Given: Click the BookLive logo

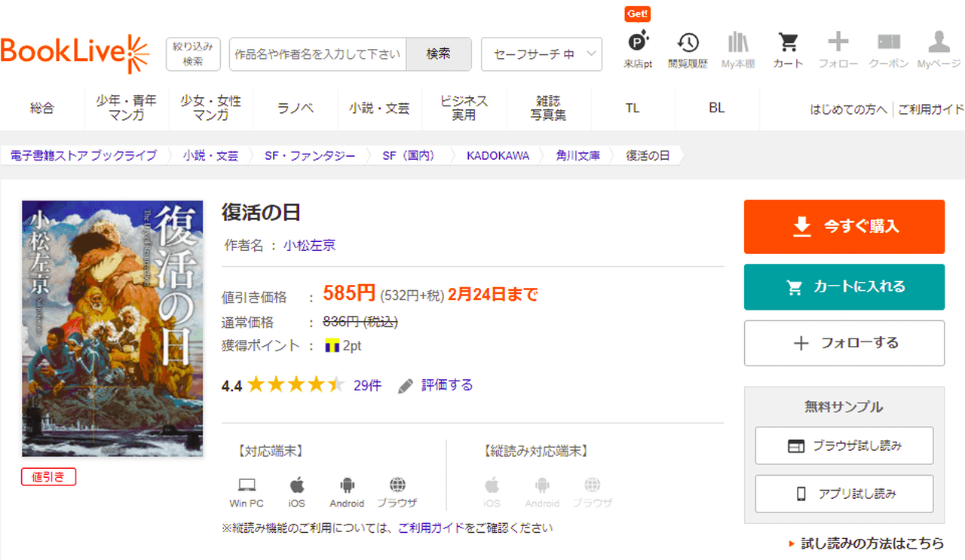Looking at the screenshot, I should point(75,53).
